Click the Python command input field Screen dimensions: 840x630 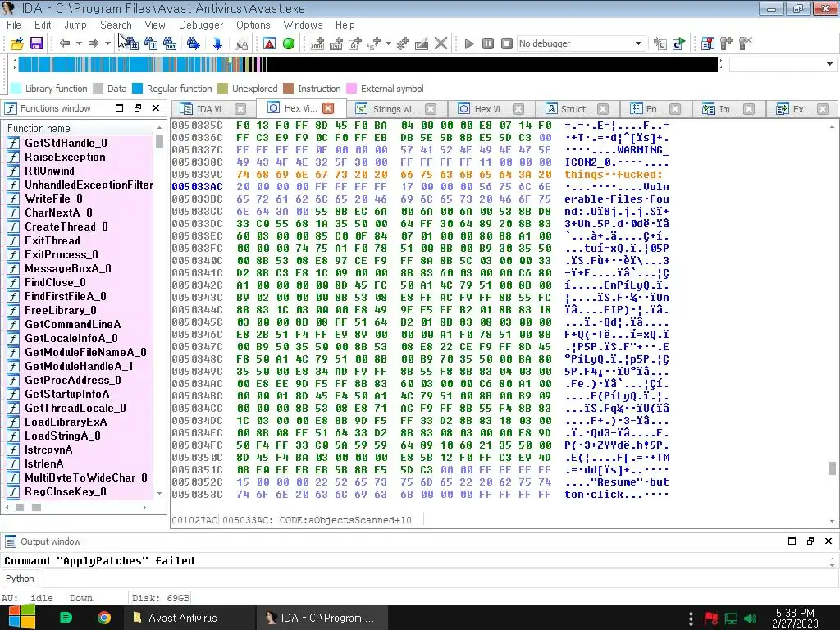[x=440, y=578]
